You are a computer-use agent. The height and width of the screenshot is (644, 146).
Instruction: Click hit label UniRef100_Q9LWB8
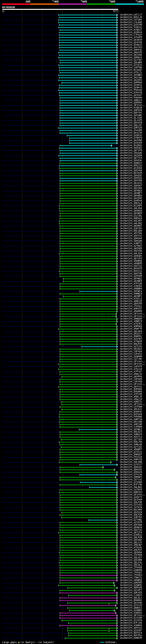(131, 63)
